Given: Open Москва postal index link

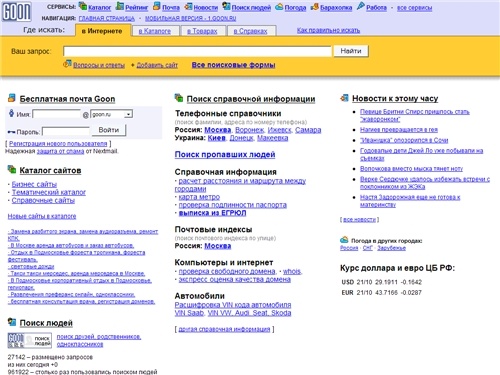Looking at the screenshot, I should point(218,246).
